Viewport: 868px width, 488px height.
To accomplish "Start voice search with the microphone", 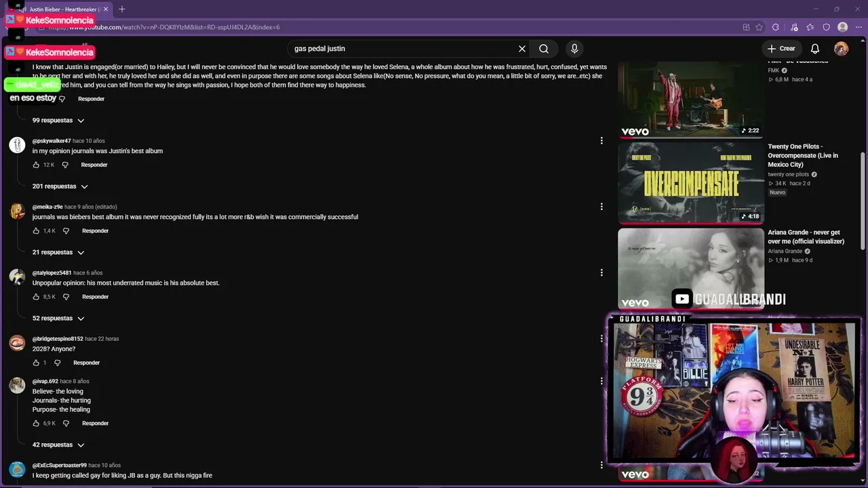I will tap(574, 49).
